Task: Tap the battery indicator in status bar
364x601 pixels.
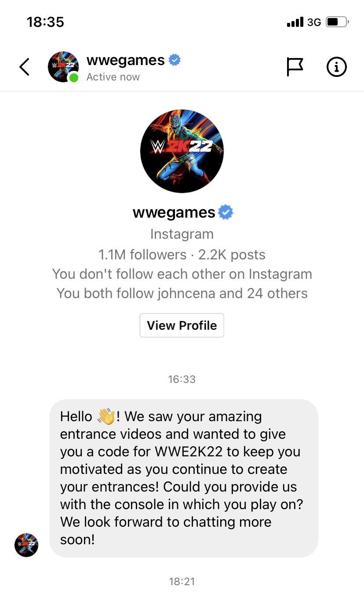Action: click(x=337, y=22)
